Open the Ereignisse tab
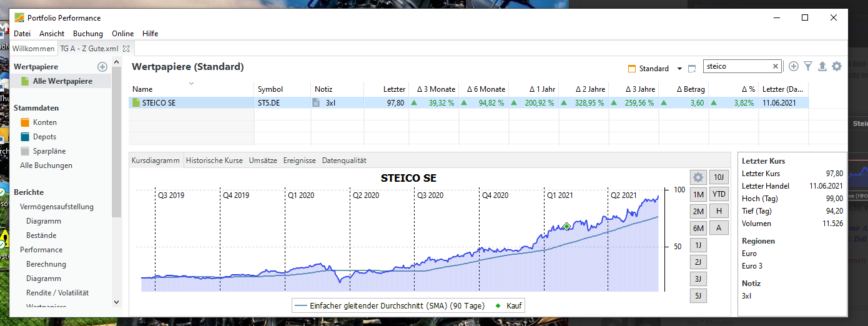This screenshot has width=868, height=326. pyautogui.click(x=299, y=161)
